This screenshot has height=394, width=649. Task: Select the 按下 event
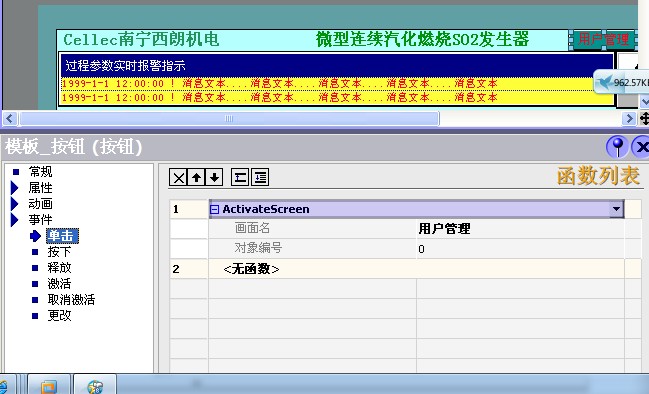59,252
